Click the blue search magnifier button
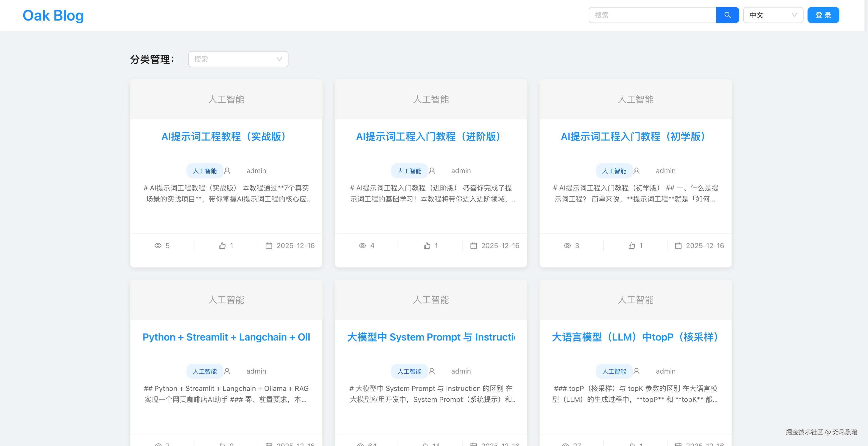 pos(727,15)
